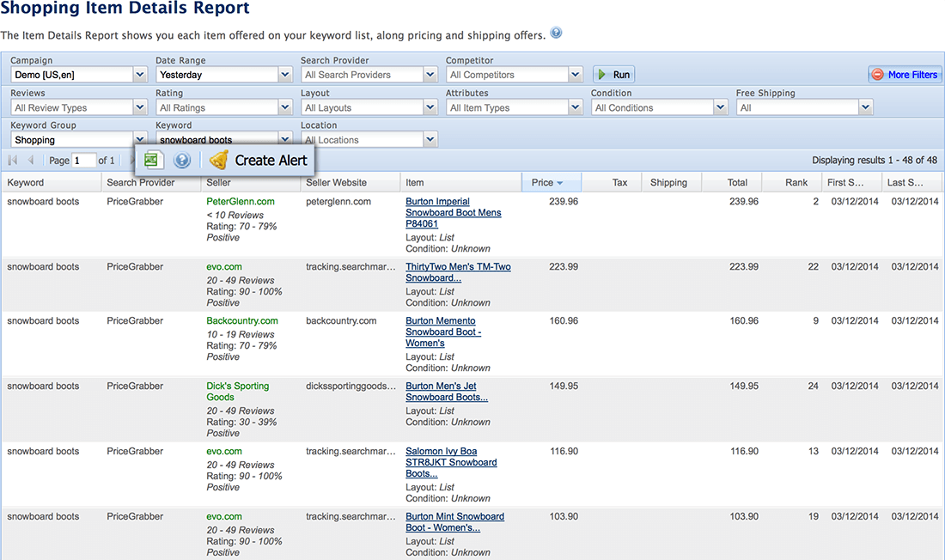Sort by the Item column header
The width and height of the screenshot is (945, 560).
461,182
